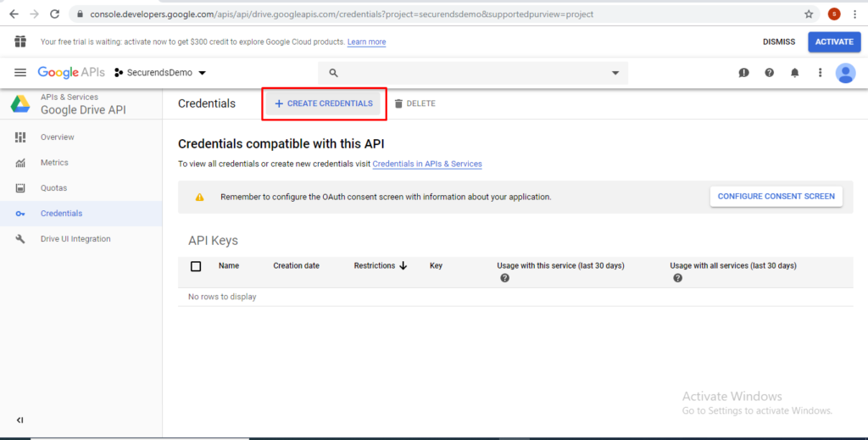Click the Metrics chart icon

[x=20, y=163]
